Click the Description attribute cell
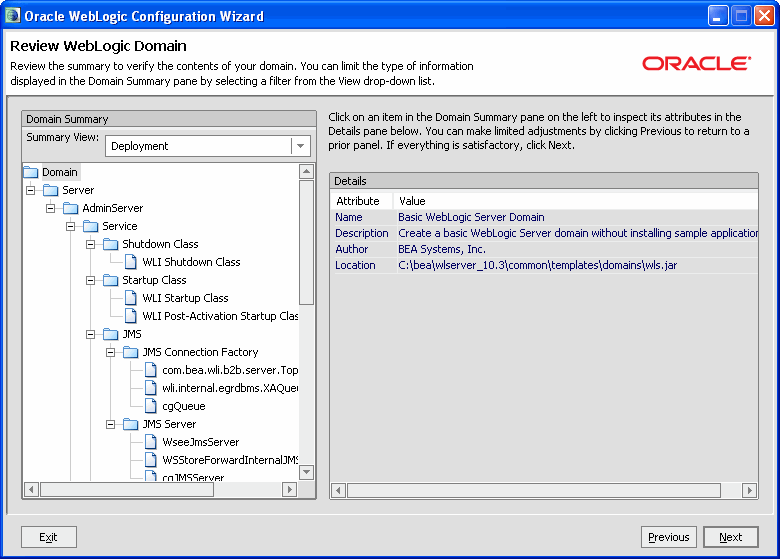The width and height of the screenshot is (780, 559). click(362, 233)
